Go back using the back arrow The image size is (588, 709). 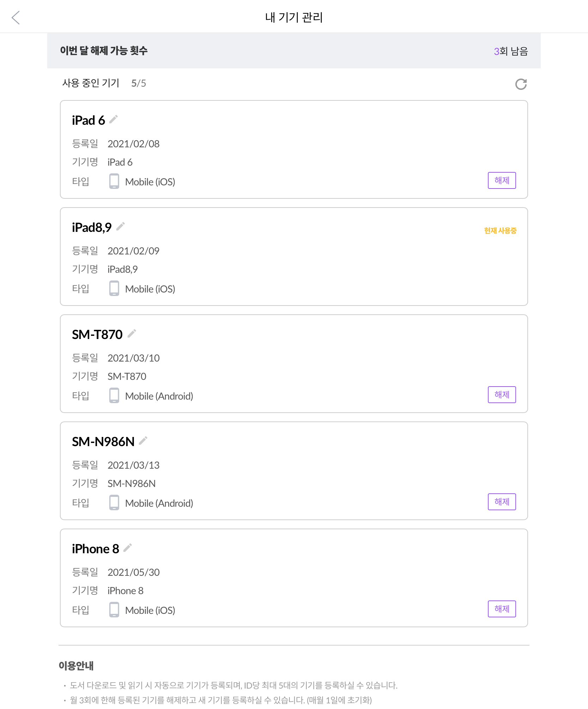pyautogui.click(x=16, y=17)
